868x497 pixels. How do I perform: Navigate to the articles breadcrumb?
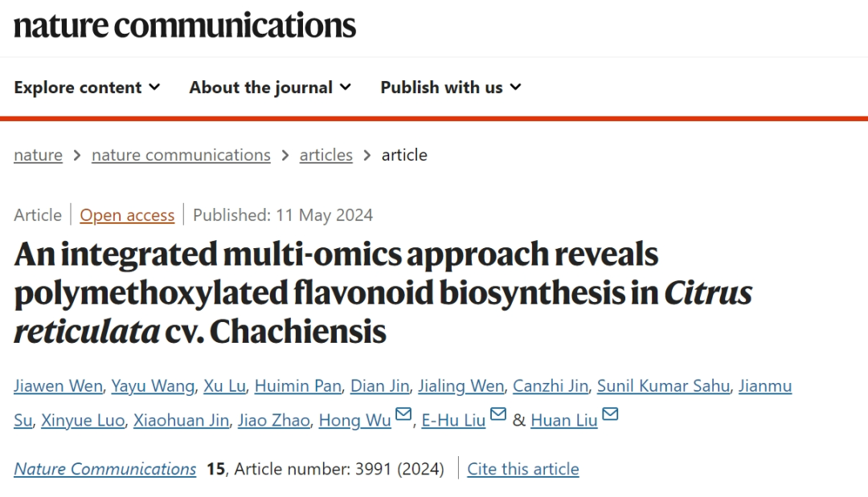point(326,155)
